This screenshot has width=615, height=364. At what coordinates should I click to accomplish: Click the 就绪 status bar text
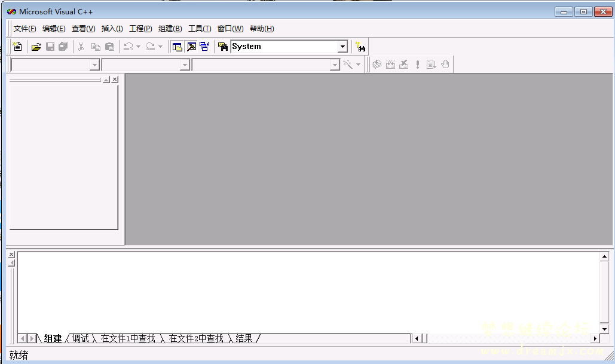(19, 356)
